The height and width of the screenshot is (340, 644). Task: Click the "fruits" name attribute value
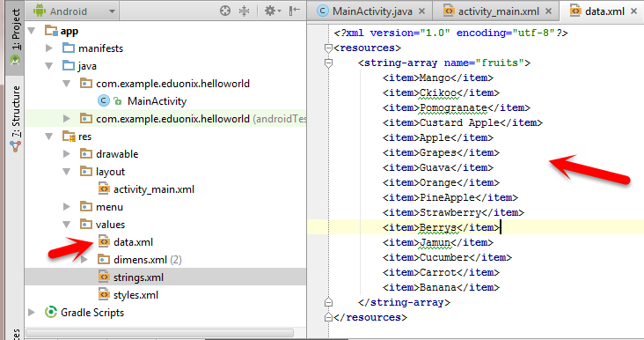click(500, 63)
